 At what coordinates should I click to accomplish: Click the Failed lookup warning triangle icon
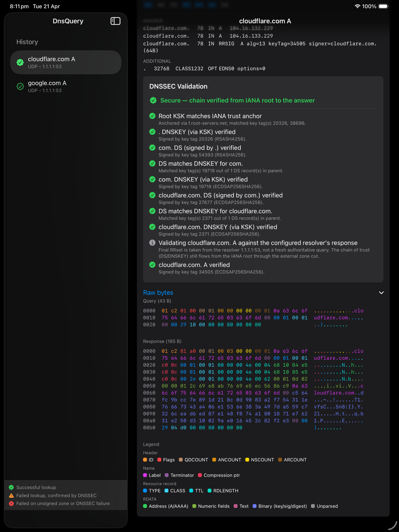(11, 496)
